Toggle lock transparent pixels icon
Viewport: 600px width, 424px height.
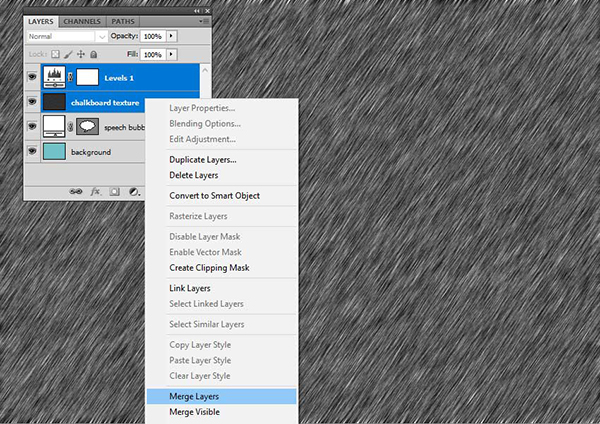[55, 54]
